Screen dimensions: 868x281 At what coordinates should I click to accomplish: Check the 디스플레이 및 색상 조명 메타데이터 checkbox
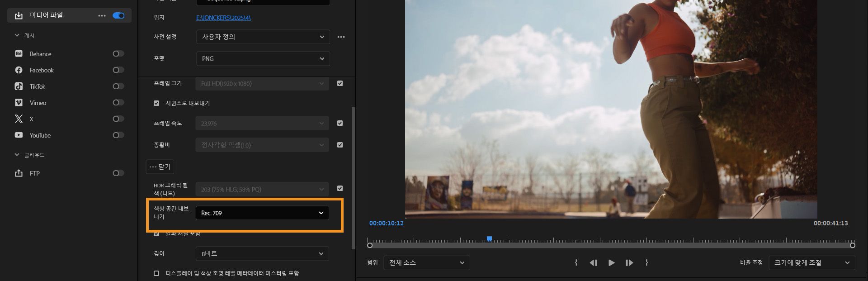(156, 273)
